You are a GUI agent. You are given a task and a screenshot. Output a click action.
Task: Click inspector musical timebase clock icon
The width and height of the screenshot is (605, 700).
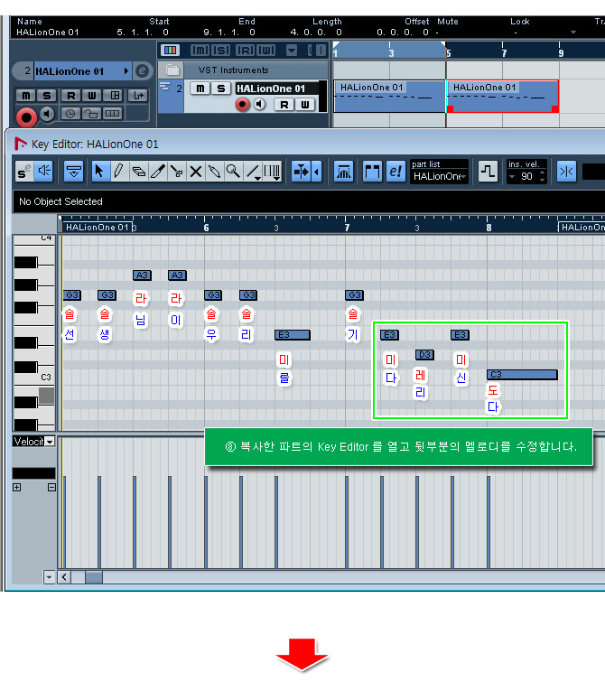click(x=70, y=114)
